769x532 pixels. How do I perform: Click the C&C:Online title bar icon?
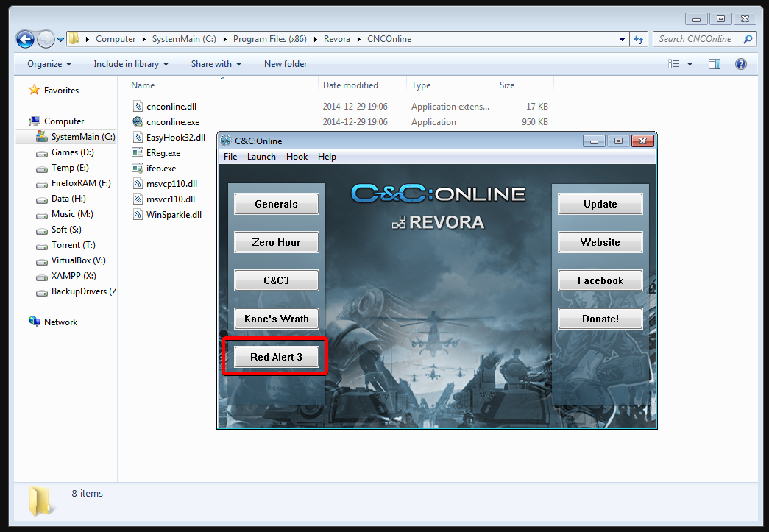click(x=226, y=141)
